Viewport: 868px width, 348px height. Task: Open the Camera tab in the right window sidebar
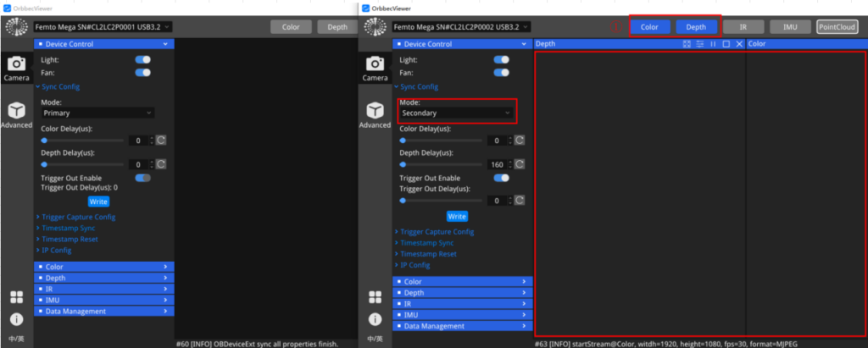tap(375, 69)
